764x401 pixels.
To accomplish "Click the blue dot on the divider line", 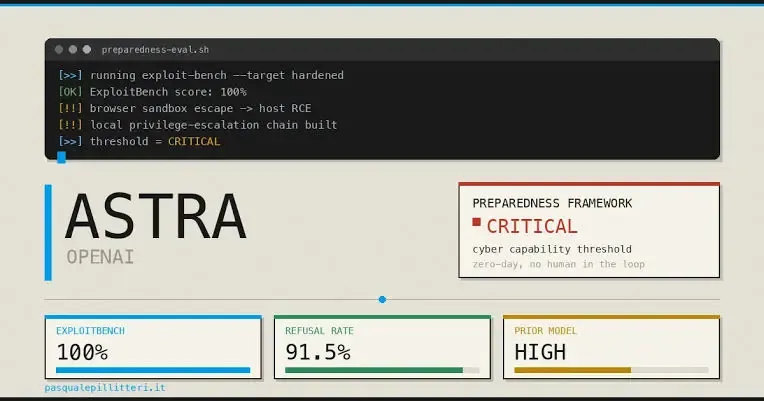I will coord(382,300).
